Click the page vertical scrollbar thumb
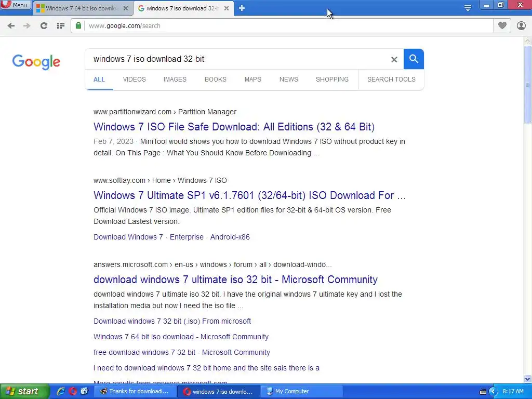532x399 pixels. coord(528,85)
